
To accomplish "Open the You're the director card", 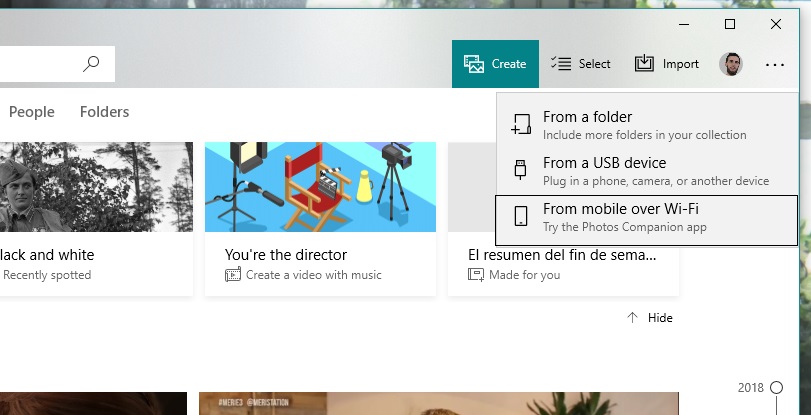I will click(x=320, y=218).
